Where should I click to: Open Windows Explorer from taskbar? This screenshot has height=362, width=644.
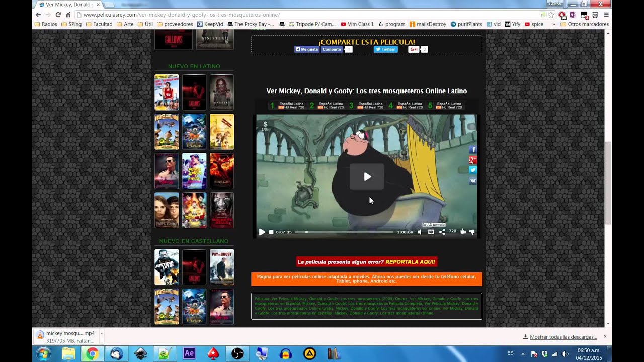[68, 353]
